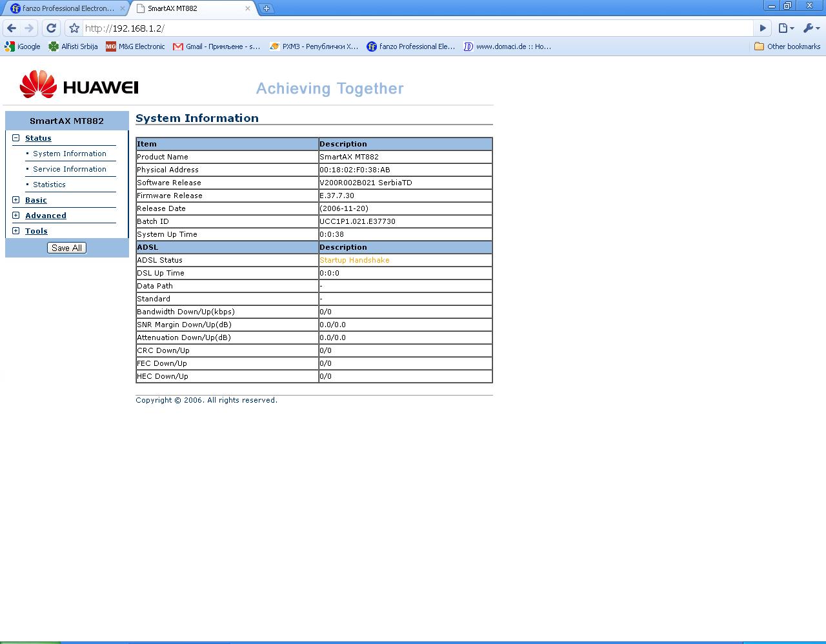The width and height of the screenshot is (826, 644).
Task: Click the address bar URL field
Action: click(413, 28)
